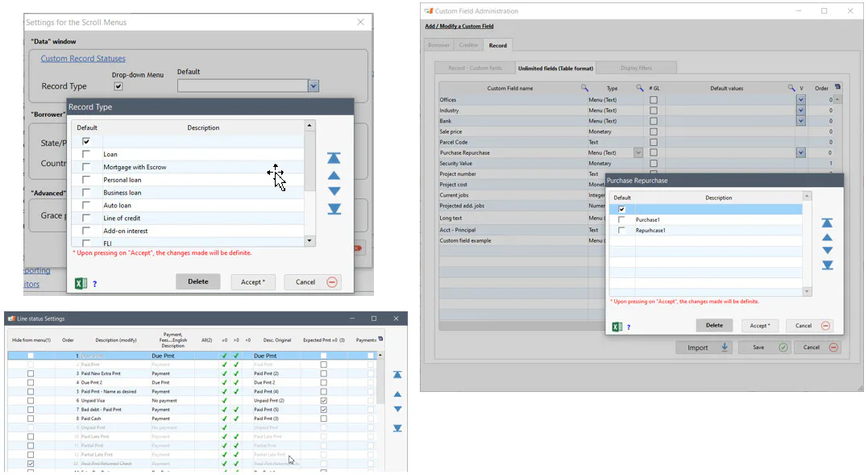Expand default values dropdown for Purchase Repurchase row
The width and height of the screenshot is (868, 475).
pyautogui.click(x=801, y=152)
